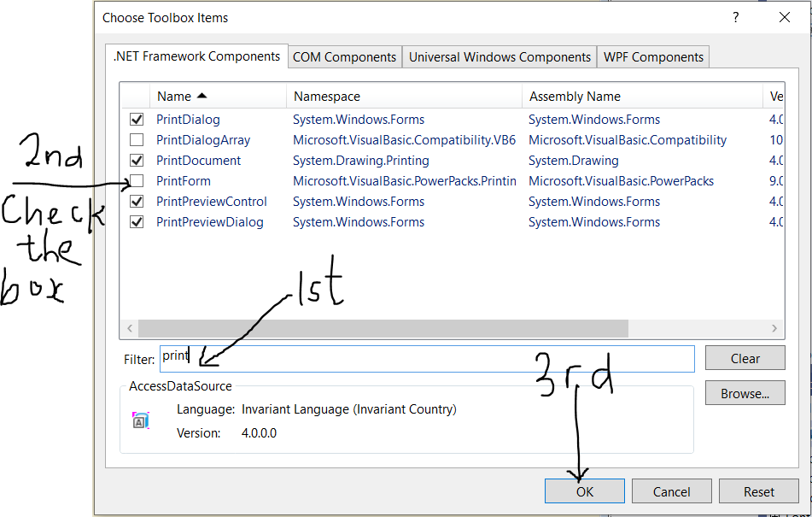Reset the toolbox items list

[759, 491]
